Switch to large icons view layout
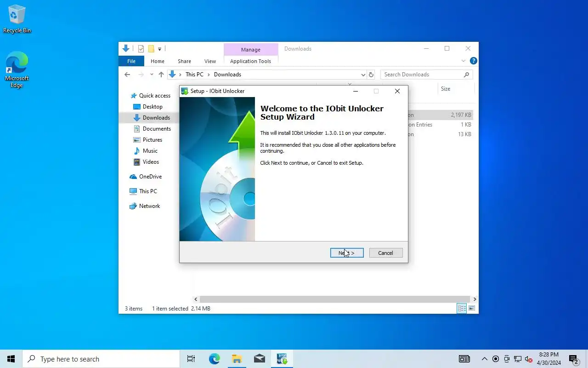This screenshot has height=368, width=588. [x=472, y=308]
